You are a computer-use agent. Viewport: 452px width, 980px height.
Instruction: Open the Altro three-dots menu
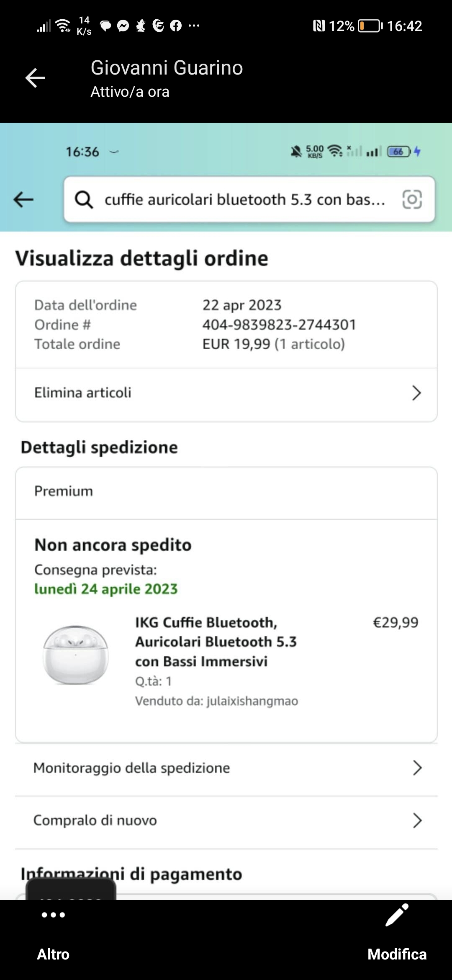53,915
